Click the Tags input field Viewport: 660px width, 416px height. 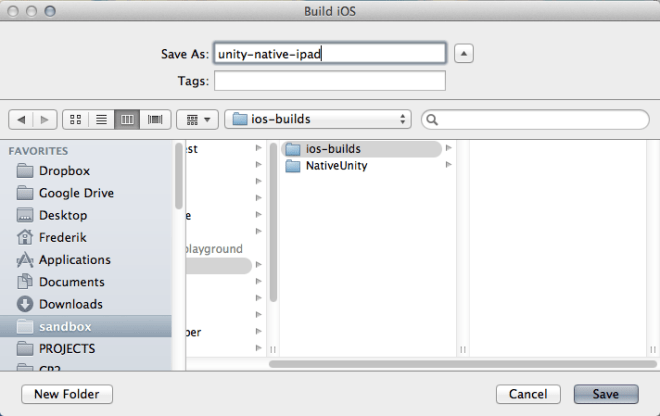330,80
